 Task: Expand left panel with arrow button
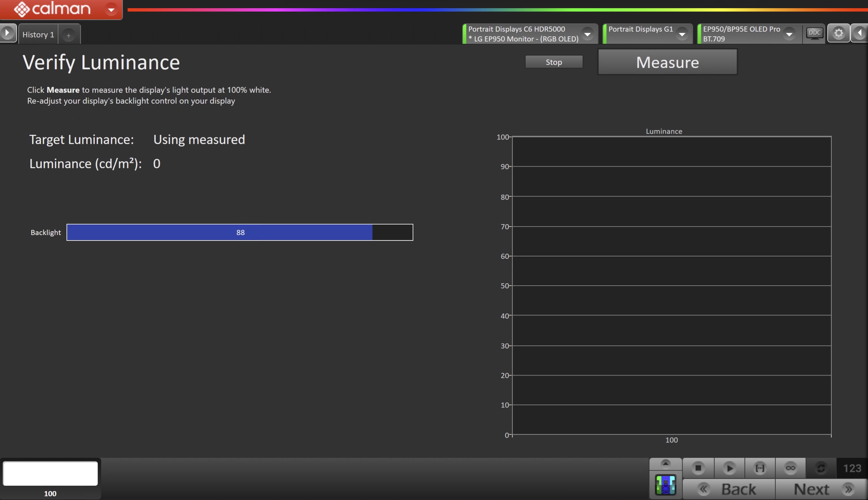coord(7,33)
